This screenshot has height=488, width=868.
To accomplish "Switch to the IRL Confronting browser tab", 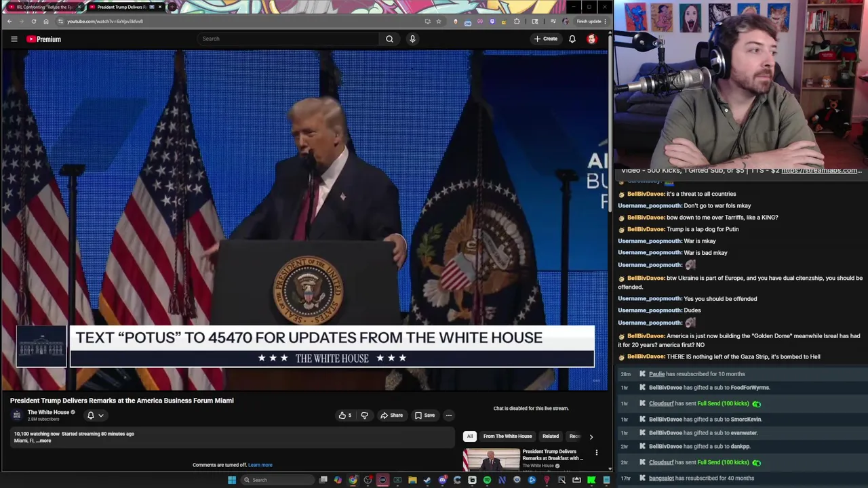I will point(44,7).
